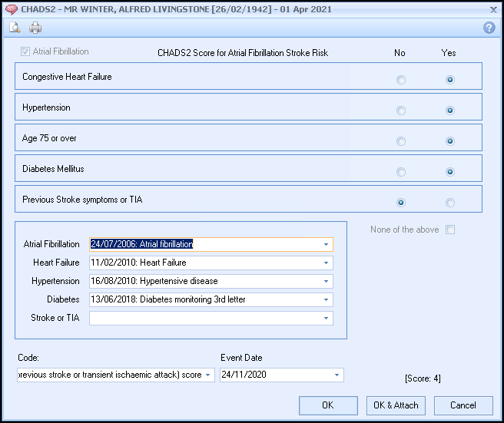Tick the None of the above checkbox

(x=450, y=230)
